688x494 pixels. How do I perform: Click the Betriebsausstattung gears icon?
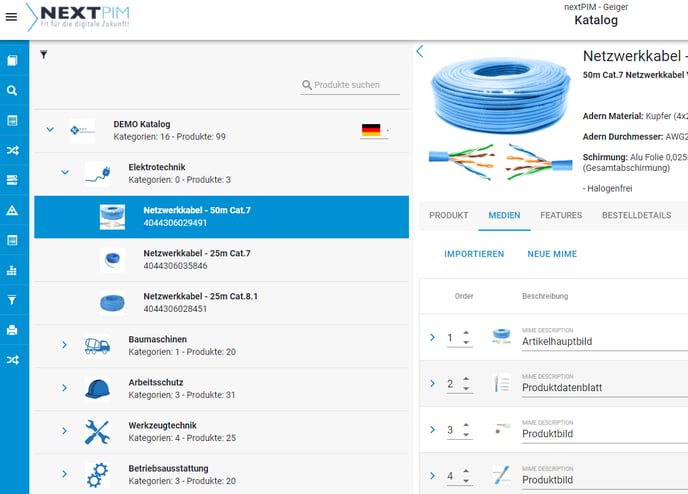(97, 475)
